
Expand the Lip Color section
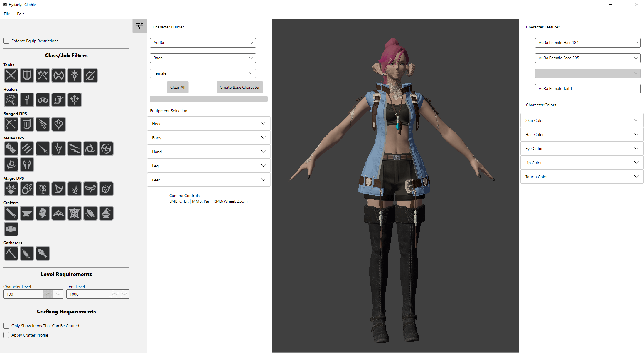point(582,163)
